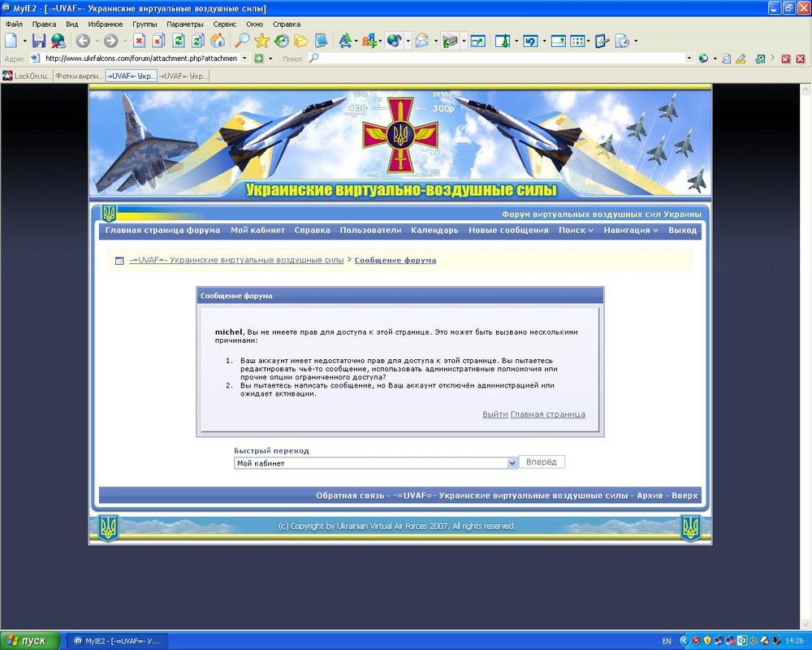Click the blue undo arrow icon

coord(530,41)
